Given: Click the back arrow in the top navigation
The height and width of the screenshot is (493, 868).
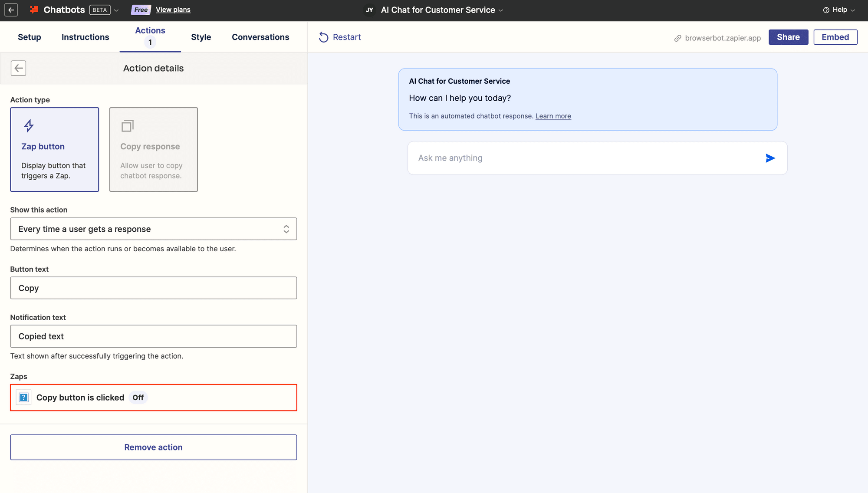Looking at the screenshot, I should point(11,10).
